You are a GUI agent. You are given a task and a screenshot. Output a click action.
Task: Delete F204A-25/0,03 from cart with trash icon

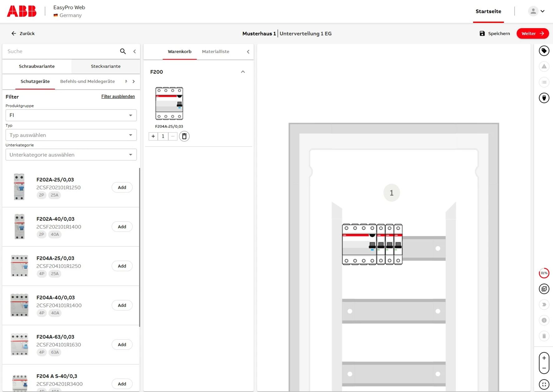(x=184, y=136)
